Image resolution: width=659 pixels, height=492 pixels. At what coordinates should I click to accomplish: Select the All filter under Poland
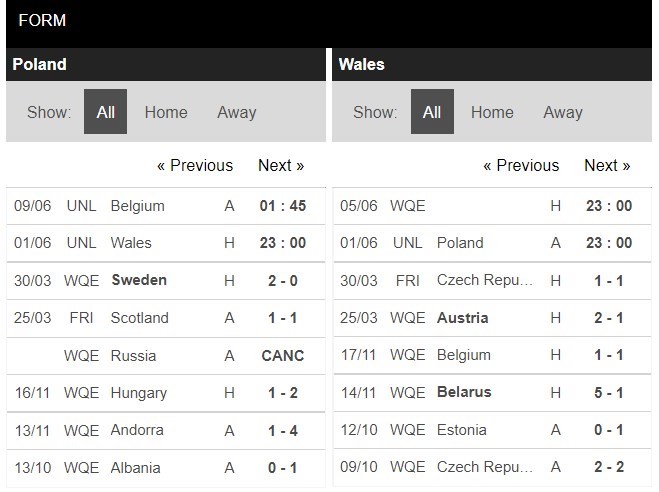[x=105, y=112]
